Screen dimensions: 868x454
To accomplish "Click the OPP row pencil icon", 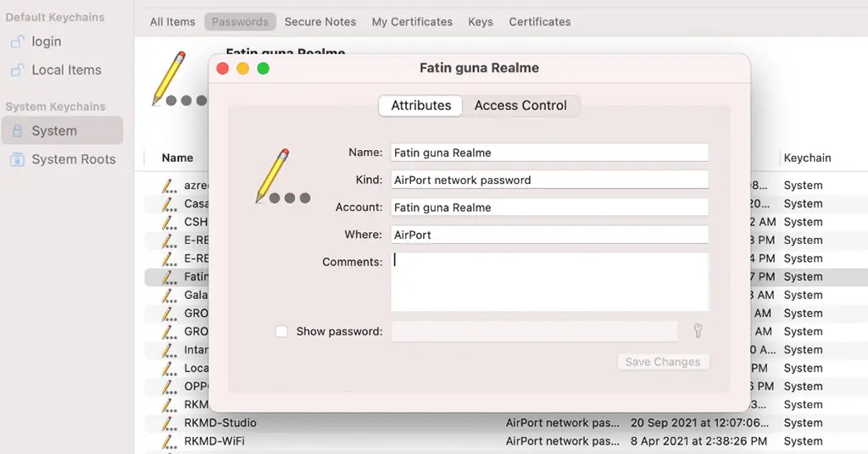I will [x=169, y=386].
